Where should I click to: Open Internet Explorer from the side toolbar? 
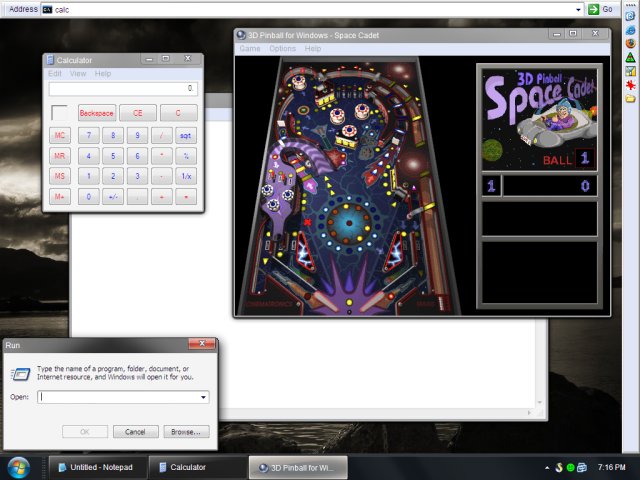pos(631,29)
